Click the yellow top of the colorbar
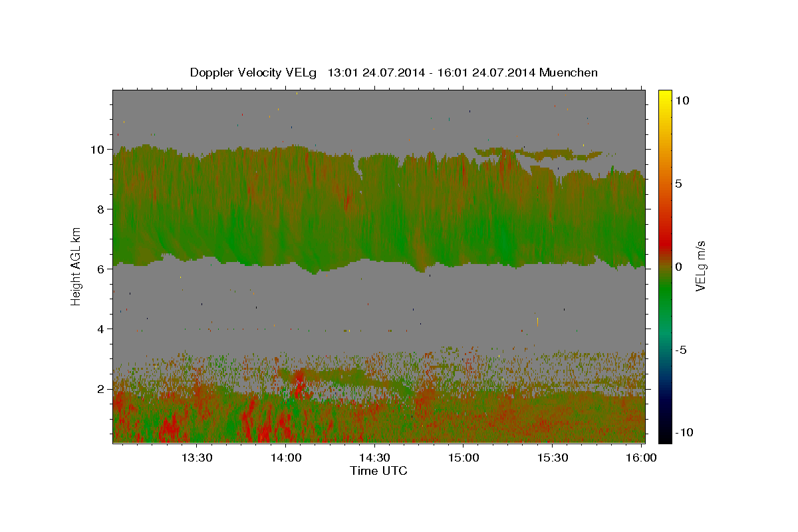 [x=665, y=94]
